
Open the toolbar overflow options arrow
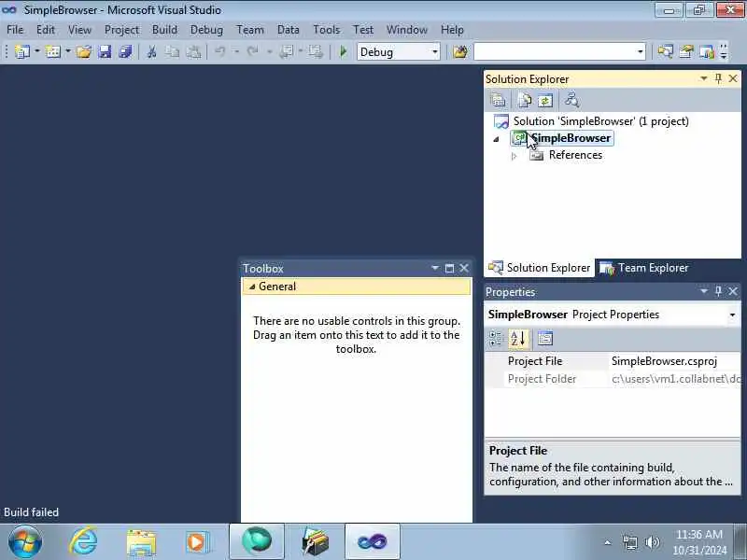tap(724, 51)
